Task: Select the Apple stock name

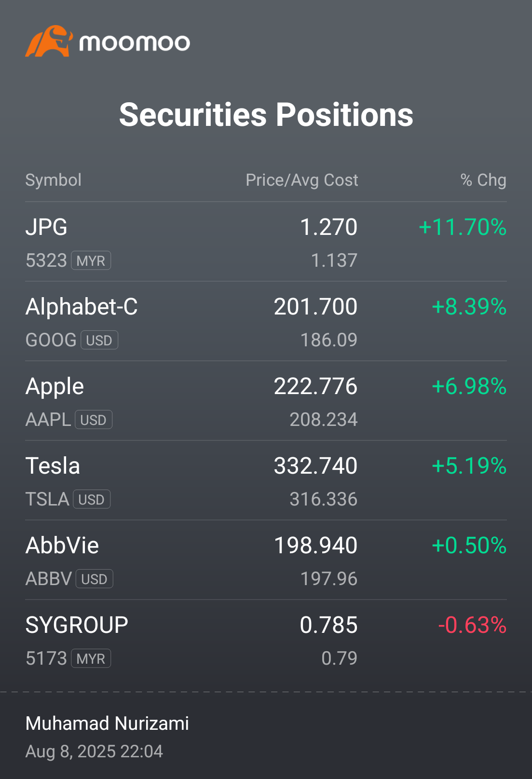Action: click(55, 387)
